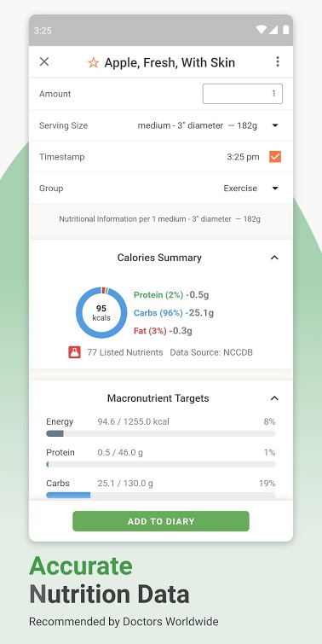322x644 pixels.
Task: Click the Amount input field
Action: 243,94
